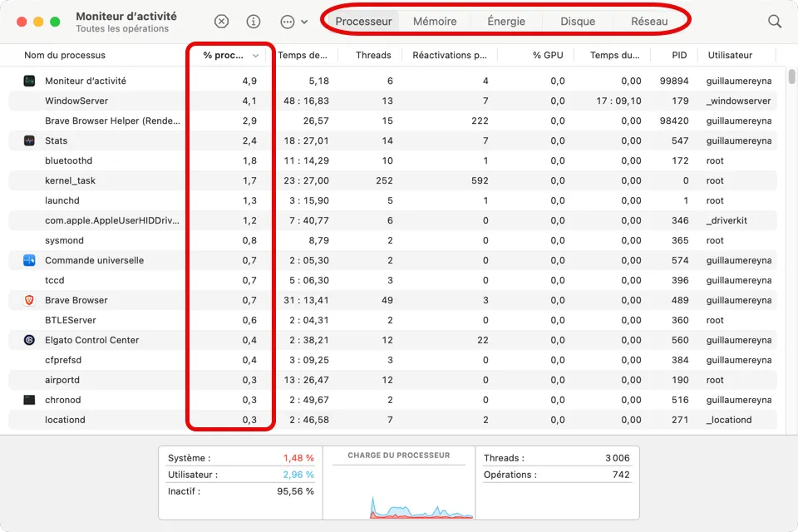Viewport: 798px width, 532px height.
Task: Click the Moniteur d'activité app icon
Action: point(30,81)
